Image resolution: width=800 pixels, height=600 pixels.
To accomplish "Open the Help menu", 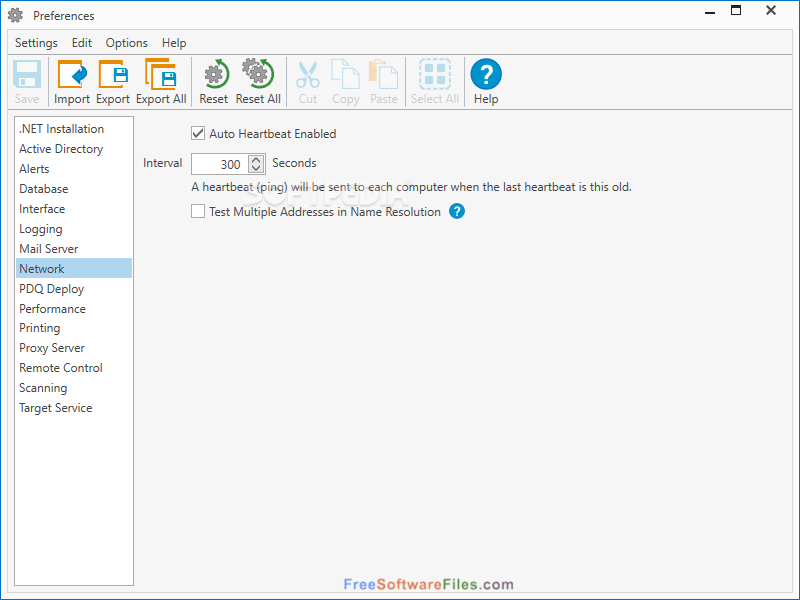I will point(174,43).
